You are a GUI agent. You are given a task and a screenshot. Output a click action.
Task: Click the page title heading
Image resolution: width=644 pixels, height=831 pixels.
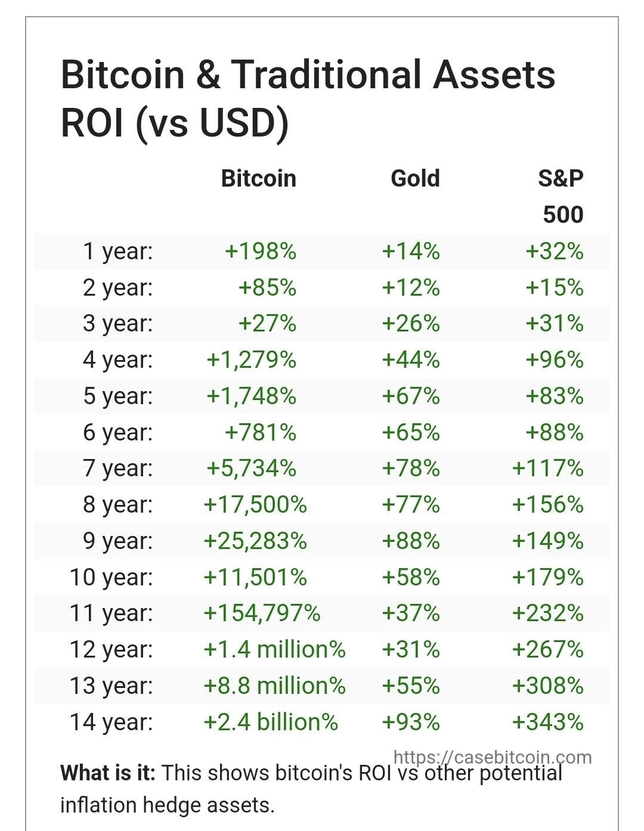pos(308,99)
